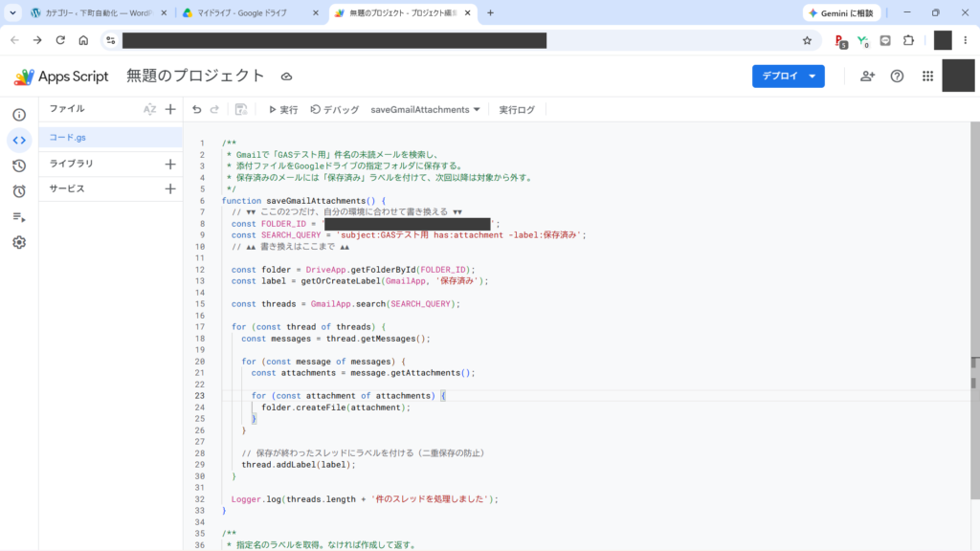This screenshot has width=980, height=551.
Task: Open the saveGmailAttachments function dropdown
Action: (x=425, y=109)
